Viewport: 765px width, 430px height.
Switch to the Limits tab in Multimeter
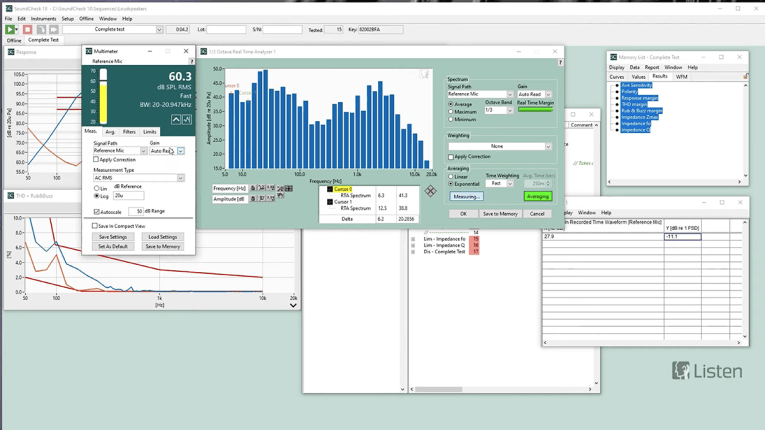[x=149, y=132]
